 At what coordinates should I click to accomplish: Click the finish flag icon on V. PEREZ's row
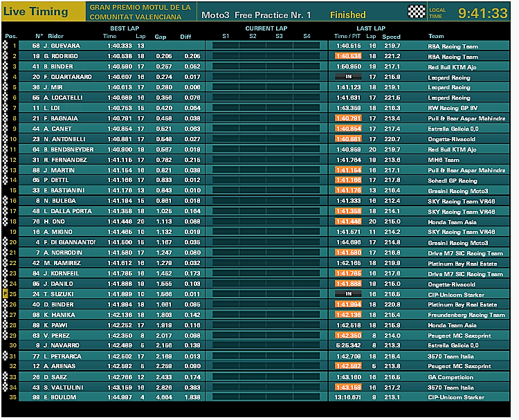(x=5, y=336)
